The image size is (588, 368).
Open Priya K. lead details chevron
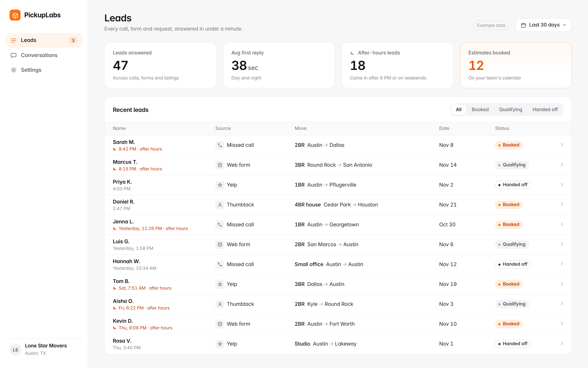(562, 185)
